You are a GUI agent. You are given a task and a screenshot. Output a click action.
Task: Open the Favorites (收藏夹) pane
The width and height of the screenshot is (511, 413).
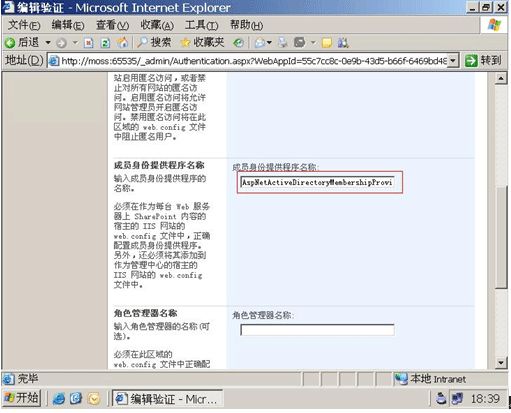click(x=202, y=42)
